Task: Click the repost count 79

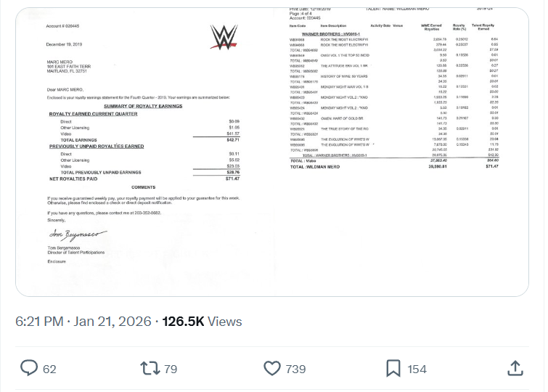Action: coord(171,369)
